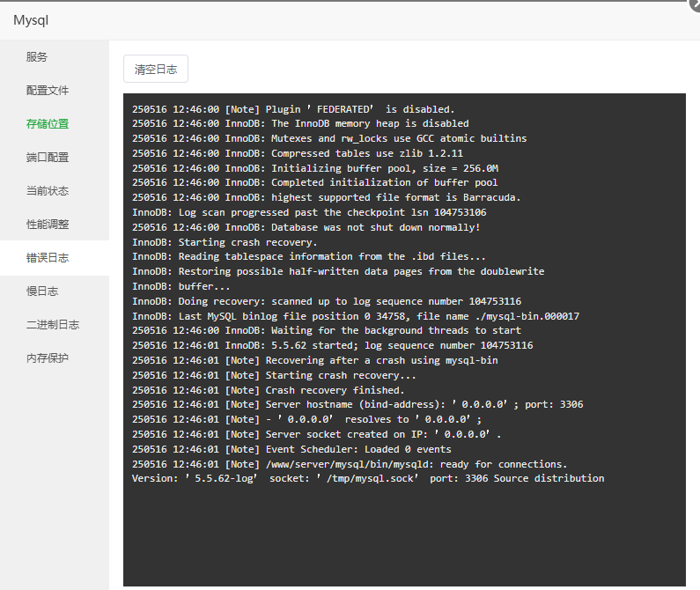The width and height of the screenshot is (700, 590).
Task: Click the 'Crash recovery finished.' log line
Action: (x=269, y=390)
